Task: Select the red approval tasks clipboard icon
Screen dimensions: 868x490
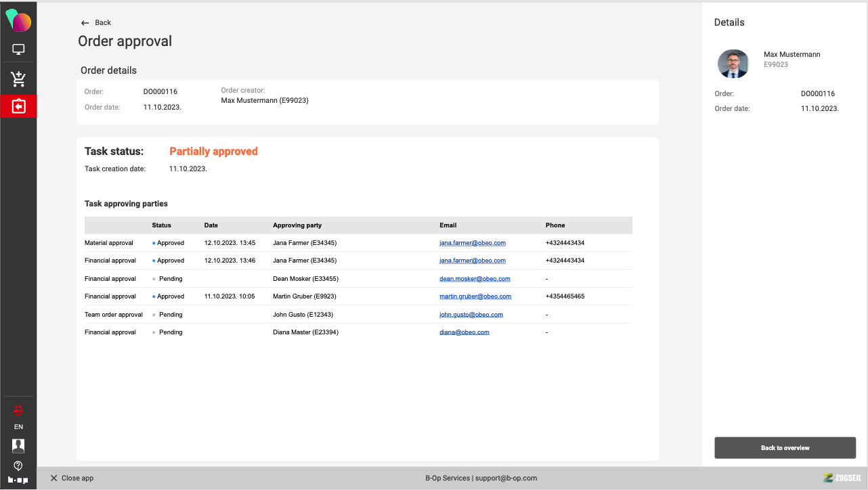Action: coord(18,106)
